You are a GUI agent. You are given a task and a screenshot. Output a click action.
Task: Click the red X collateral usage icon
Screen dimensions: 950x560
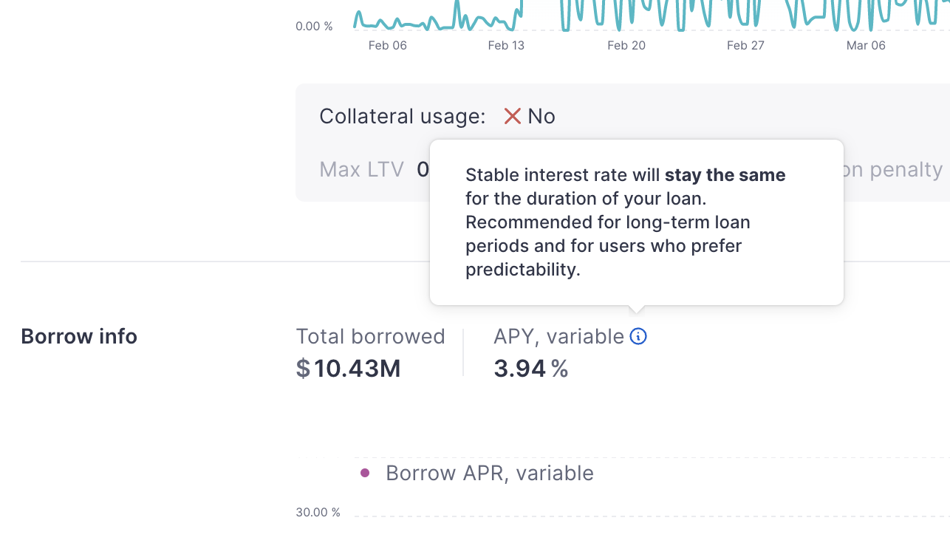pos(512,116)
